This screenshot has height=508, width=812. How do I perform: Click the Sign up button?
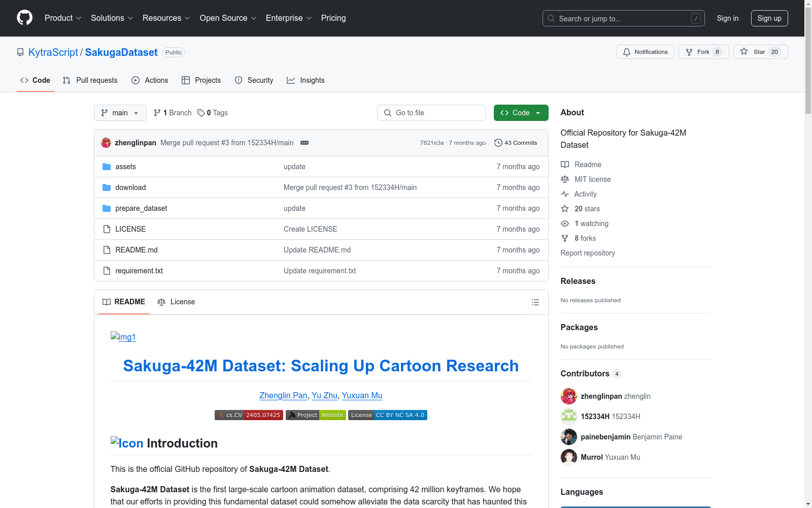pyautogui.click(x=769, y=18)
